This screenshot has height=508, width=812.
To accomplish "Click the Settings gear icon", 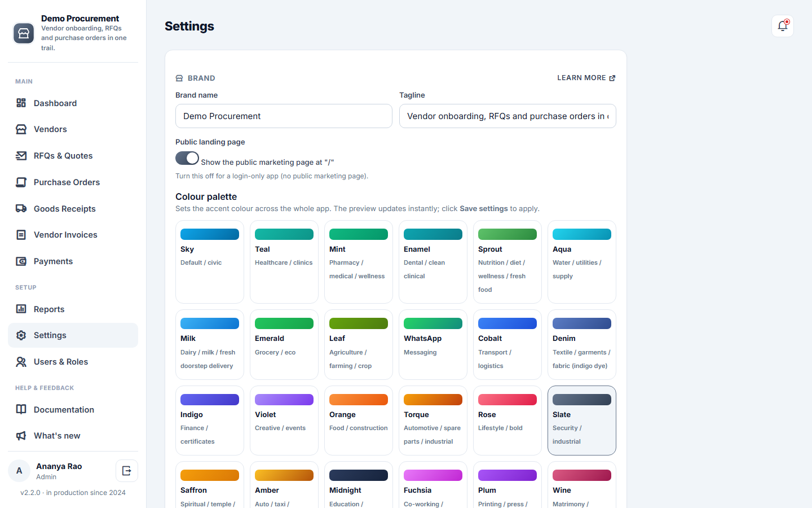I will (21, 335).
